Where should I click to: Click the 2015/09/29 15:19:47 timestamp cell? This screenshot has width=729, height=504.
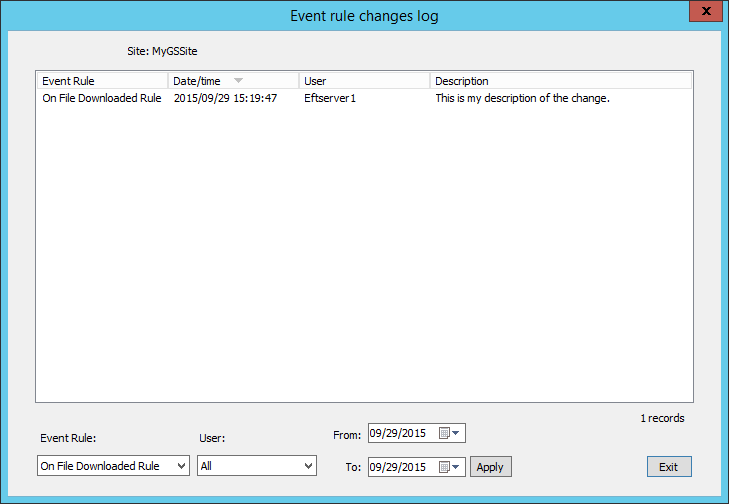(225, 99)
